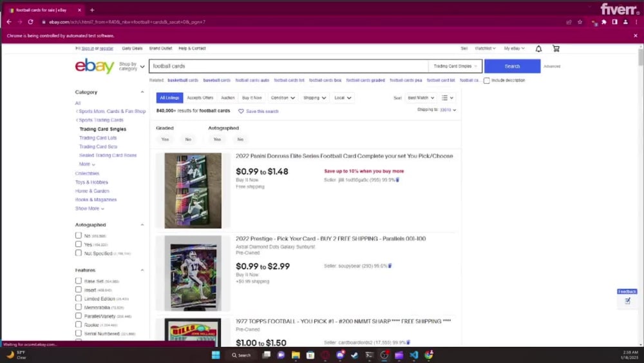This screenshot has width=644, height=363.
Task: Click the football cards search input field
Action: pos(289,66)
